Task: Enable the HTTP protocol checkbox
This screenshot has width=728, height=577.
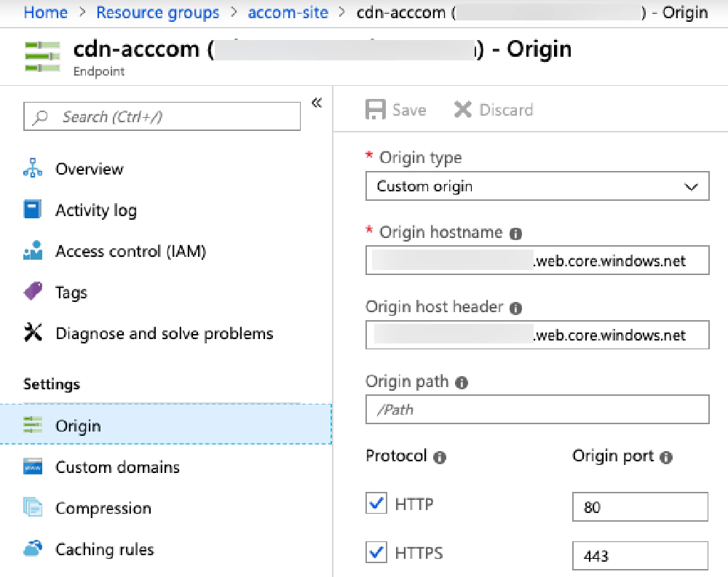Action: click(x=376, y=503)
